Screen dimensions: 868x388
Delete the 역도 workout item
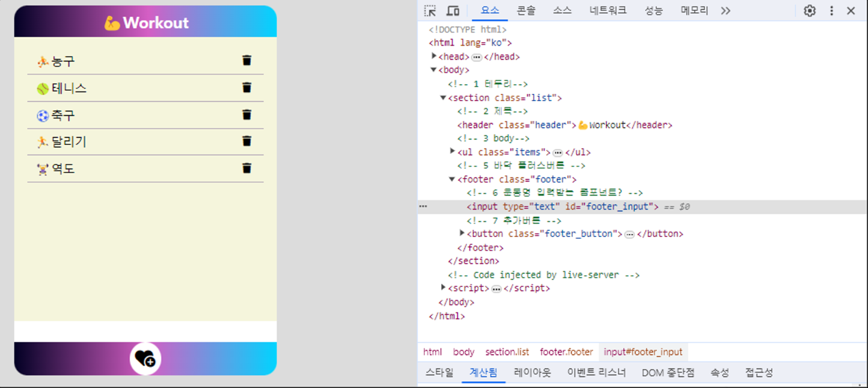pos(246,168)
